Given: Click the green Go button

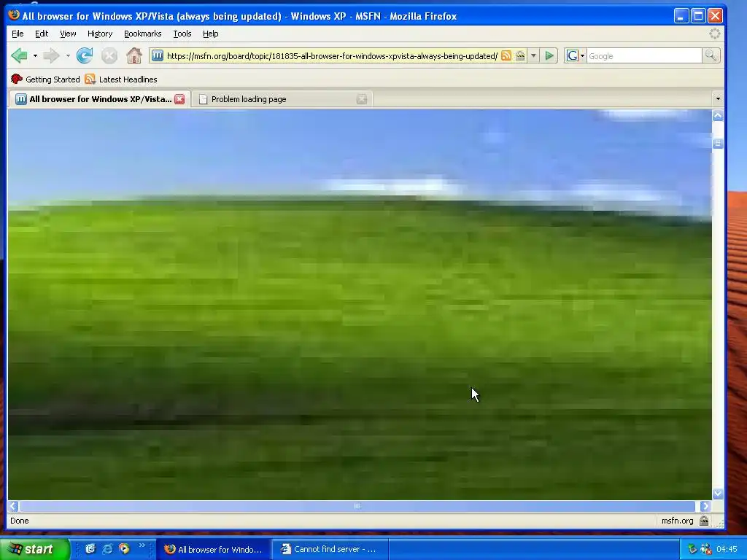Looking at the screenshot, I should pyautogui.click(x=549, y=55).
